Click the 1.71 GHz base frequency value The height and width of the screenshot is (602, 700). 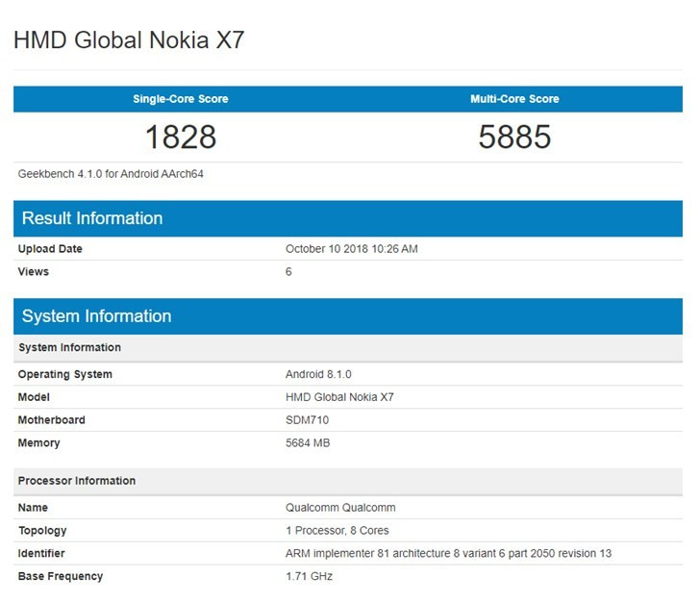(309, 577)
